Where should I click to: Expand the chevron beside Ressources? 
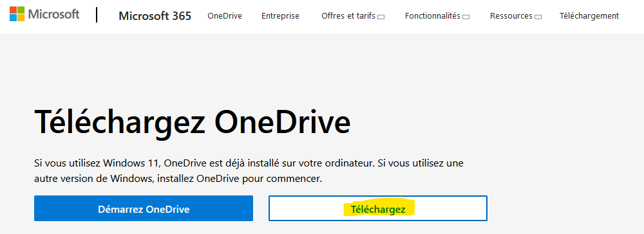[x=538, y=17]
